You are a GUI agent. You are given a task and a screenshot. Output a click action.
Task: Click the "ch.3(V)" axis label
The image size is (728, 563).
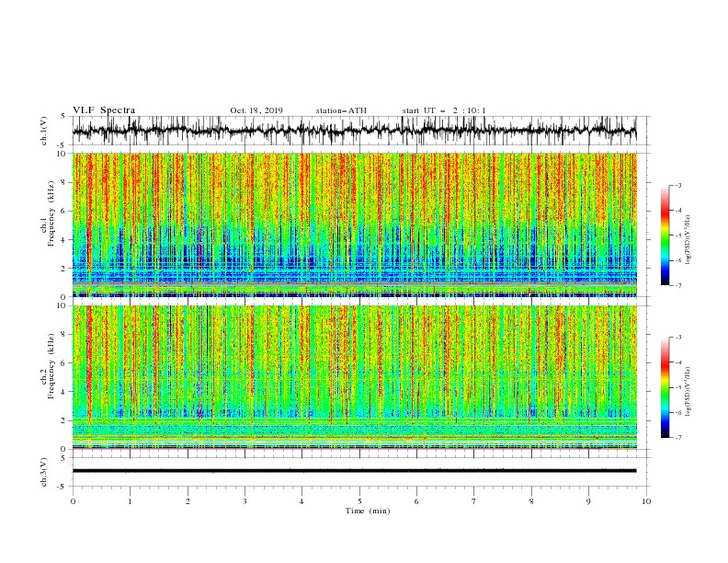coord(44,472)
